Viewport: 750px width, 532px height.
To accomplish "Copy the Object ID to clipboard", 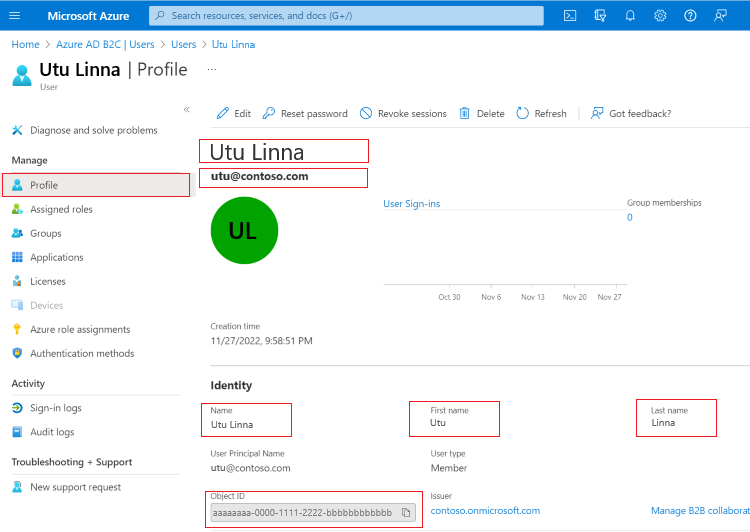I will click(x=406, y=512).
